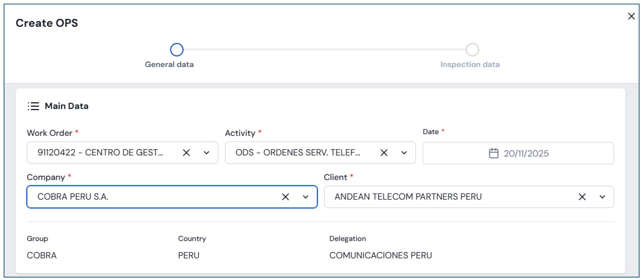This screenshot has height=280, width=644.
Task: Select the Inspection data step label
Action: pyautogui.click(x=470, y=65)
